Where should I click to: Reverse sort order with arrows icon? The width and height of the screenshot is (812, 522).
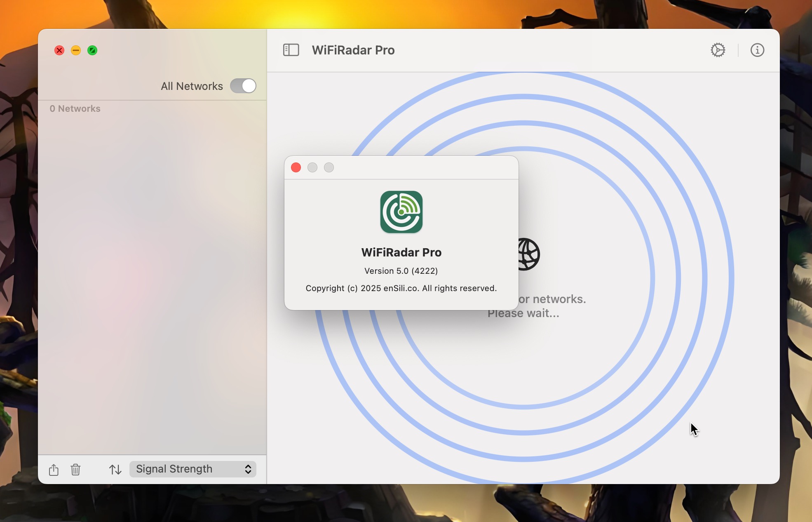[115, 469]
